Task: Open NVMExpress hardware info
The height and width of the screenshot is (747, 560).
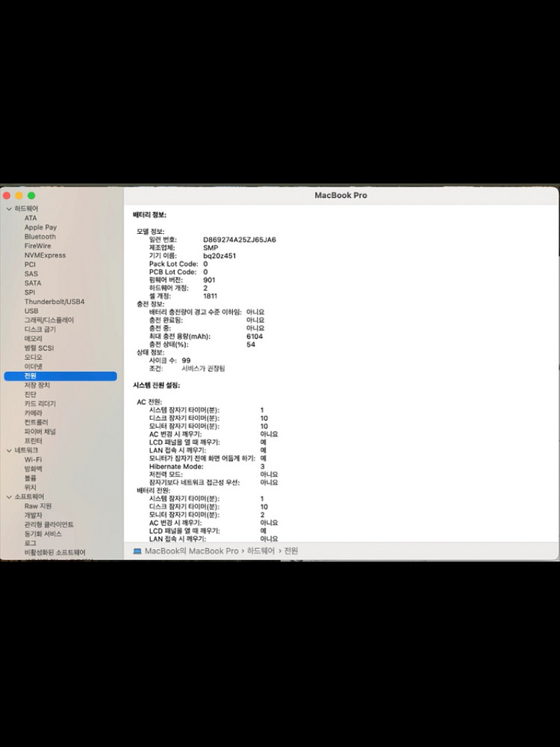Action: tap(46, 255)
